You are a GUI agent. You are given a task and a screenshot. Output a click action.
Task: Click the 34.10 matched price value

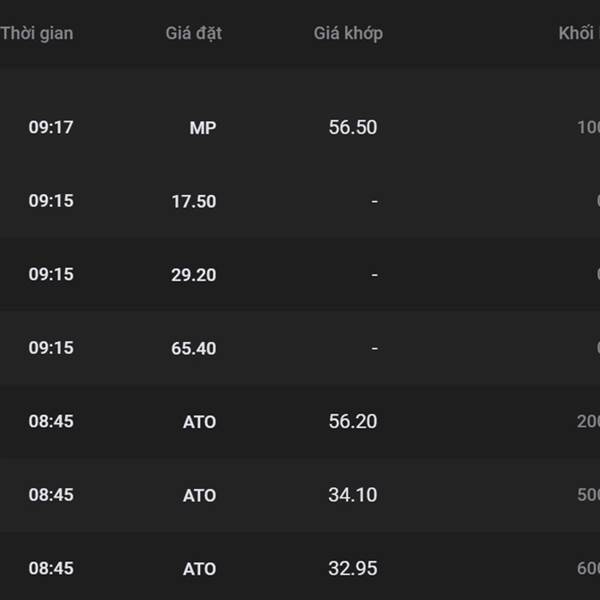coord(352,495)
